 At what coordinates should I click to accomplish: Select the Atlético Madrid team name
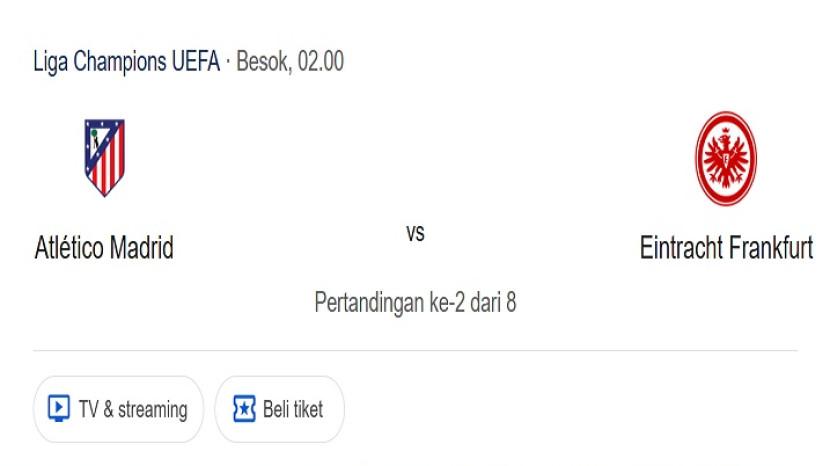click(104, 247)
